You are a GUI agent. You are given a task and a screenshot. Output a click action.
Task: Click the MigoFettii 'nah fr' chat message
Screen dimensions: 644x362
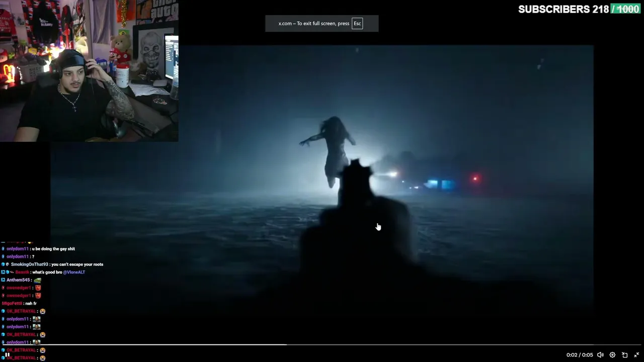[20, 304]
